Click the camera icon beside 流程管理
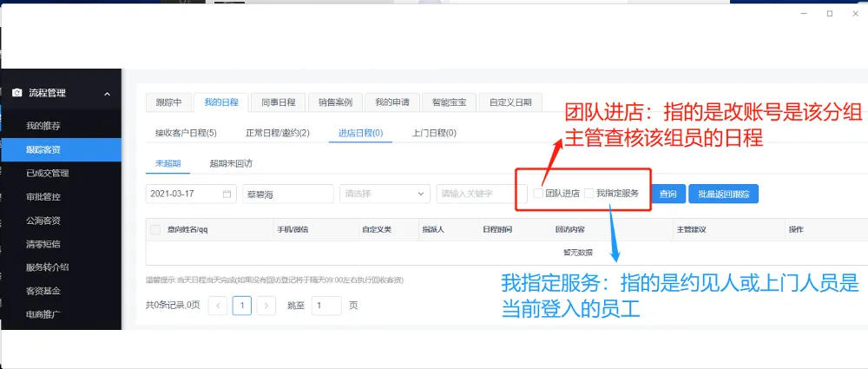Viewport: 868px width, 369px height. pos(16,93)
